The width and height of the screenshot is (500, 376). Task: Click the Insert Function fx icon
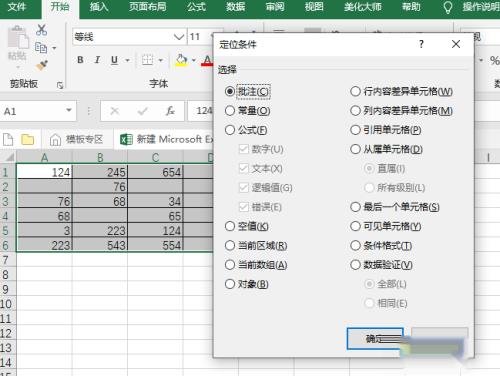pos(170,111)
